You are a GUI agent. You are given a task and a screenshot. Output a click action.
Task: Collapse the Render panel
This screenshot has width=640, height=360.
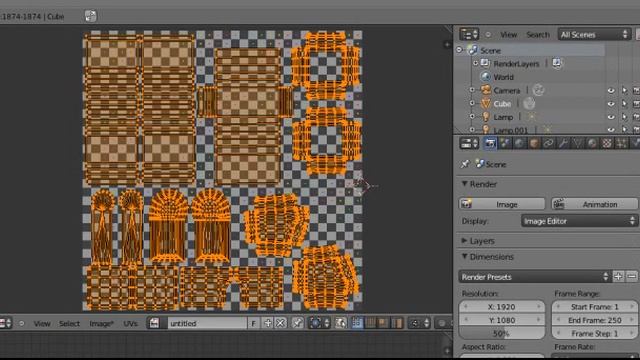pos(464,184)
